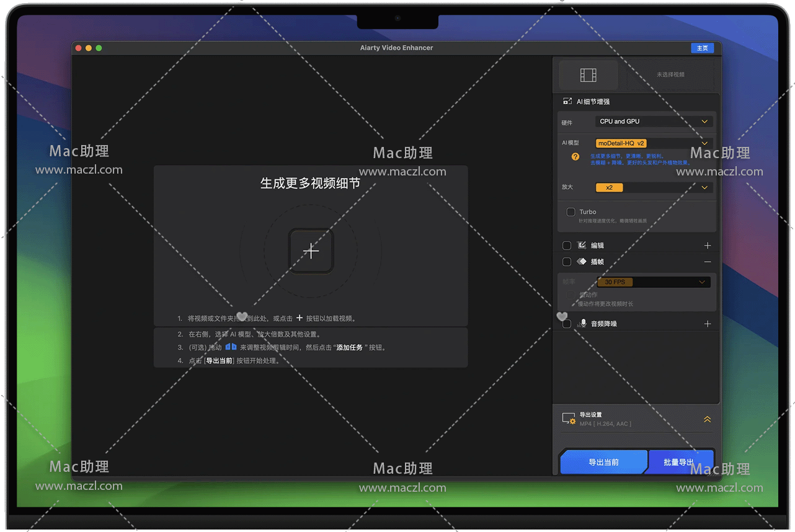Click the MP4 [ H.264, AAC ] format text

point(606,424)
